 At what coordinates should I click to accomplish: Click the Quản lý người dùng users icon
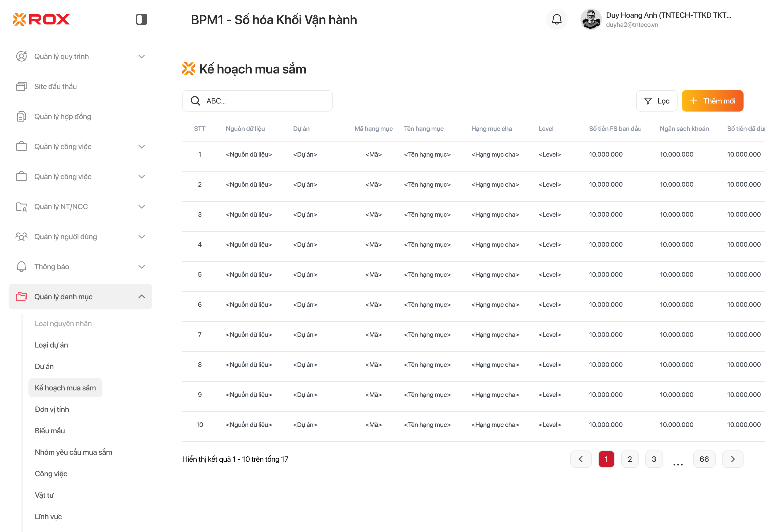click(x=21, y=237)
